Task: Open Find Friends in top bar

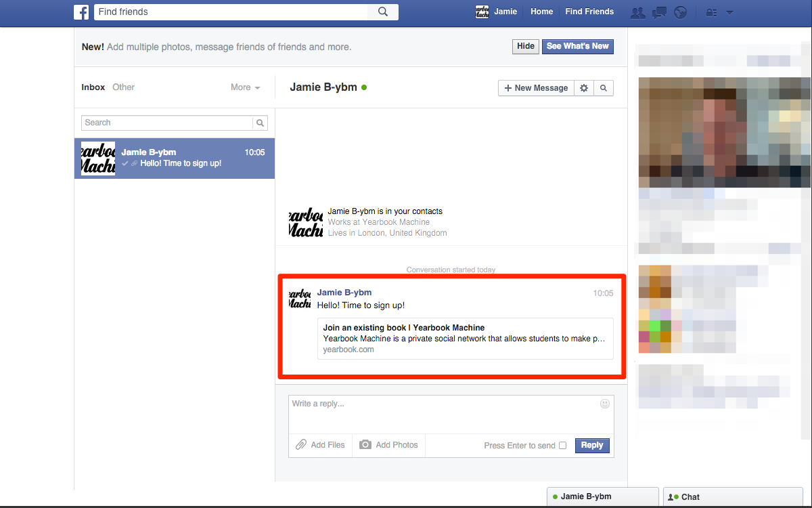Action: 589,12
